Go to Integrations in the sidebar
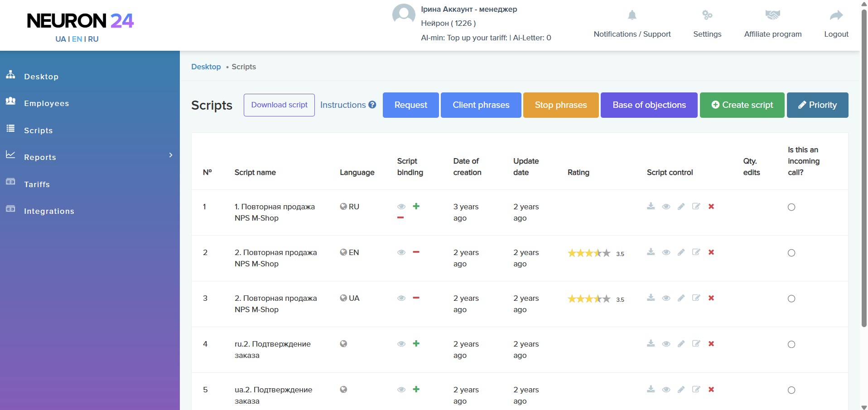This screenshot has width=868, height=410. pos(49,211)
